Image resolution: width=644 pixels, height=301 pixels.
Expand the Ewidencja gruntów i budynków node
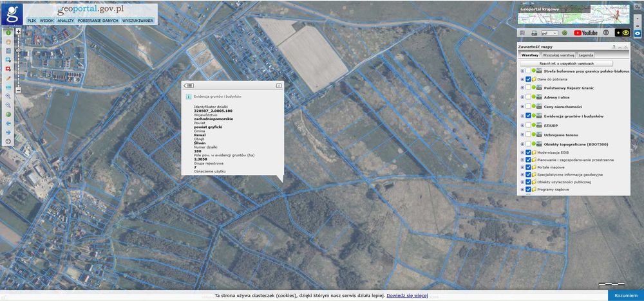(522, 116)
